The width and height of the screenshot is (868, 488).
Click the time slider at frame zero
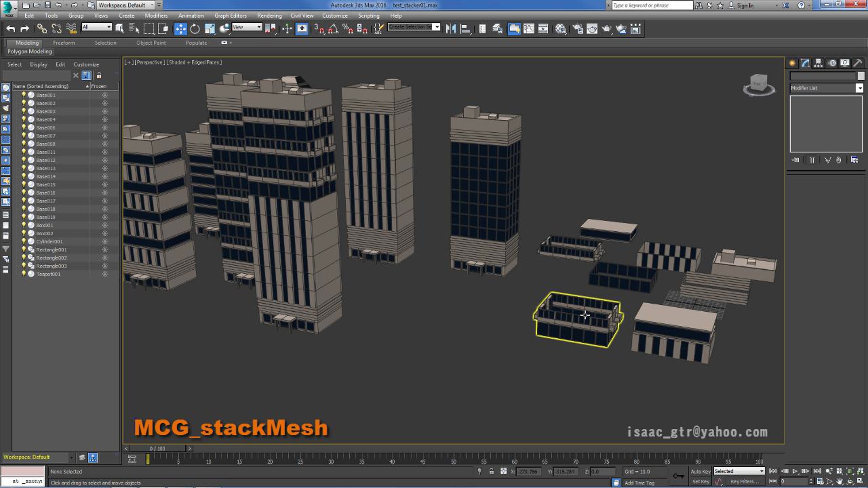pos(148,459)
